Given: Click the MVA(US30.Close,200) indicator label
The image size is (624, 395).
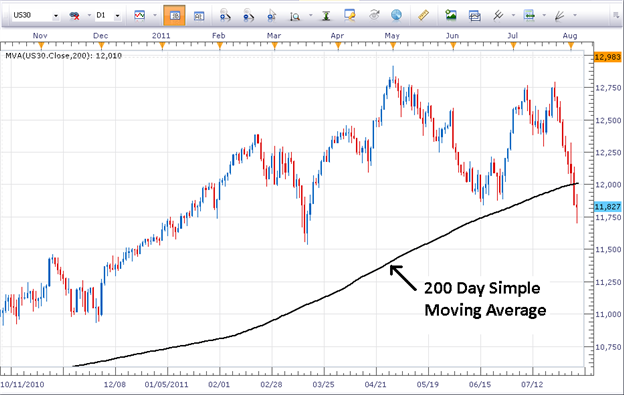Looking at the screenshot, I should click(63, 56).
